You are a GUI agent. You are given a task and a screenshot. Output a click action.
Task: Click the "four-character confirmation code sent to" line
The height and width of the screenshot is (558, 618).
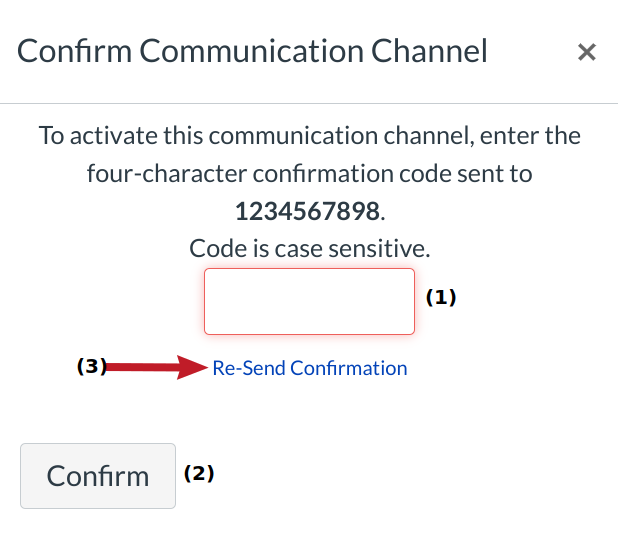(x=309, y=173)
